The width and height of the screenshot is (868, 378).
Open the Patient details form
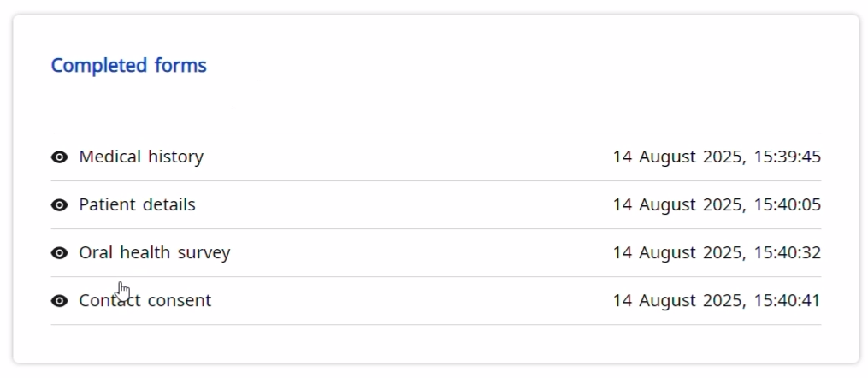pos(137,205)
